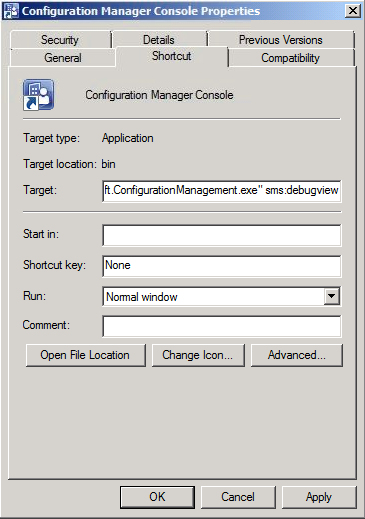This screenshot has width=365, height=519.
Task: Click the Start in input field
Action: (x=222, y=235)
